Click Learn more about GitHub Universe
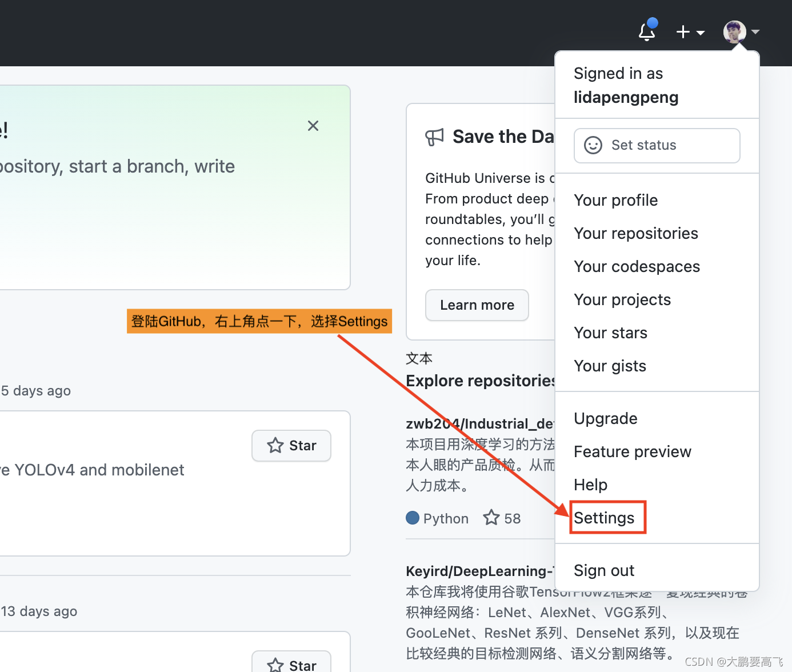Viewport: 792px width, 672px height. point(477,305)
